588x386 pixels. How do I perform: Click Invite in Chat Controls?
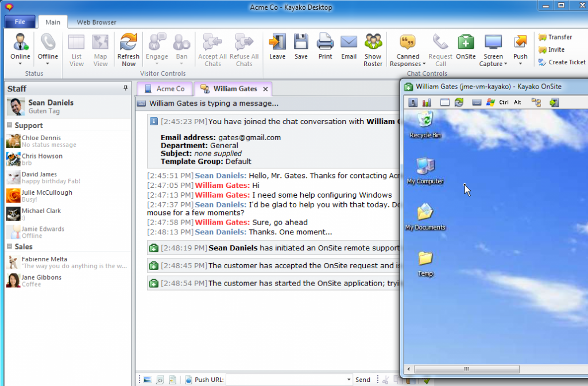point(551,49)
